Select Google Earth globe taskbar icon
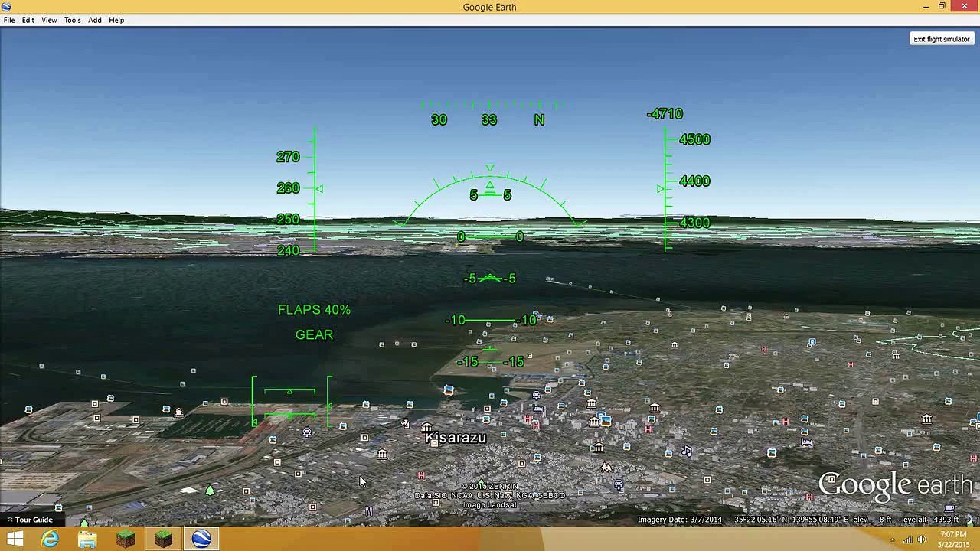The image size is (980, 551). coord(201,540)
